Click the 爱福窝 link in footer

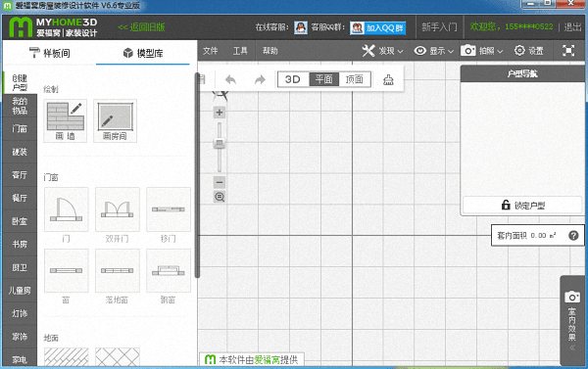267,360
